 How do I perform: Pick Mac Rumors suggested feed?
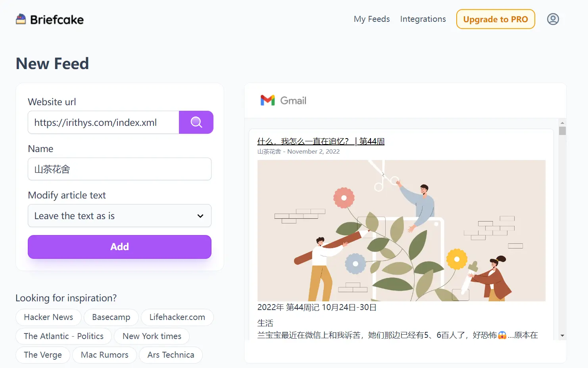[x=105, y=355]
